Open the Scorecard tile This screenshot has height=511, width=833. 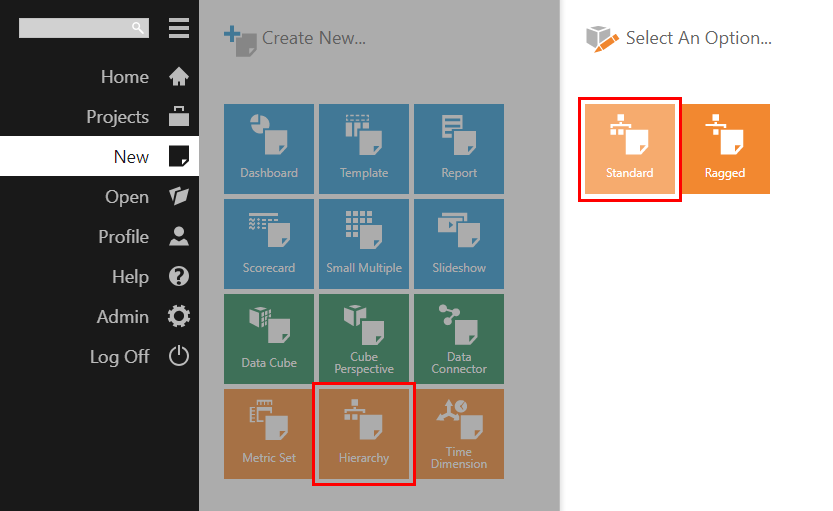click(269, 244)
